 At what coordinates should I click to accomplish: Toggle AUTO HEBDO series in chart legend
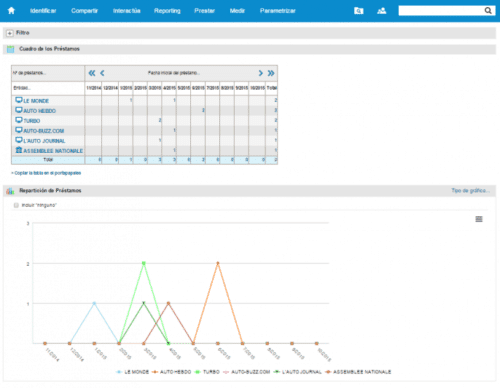coord(171,372)
